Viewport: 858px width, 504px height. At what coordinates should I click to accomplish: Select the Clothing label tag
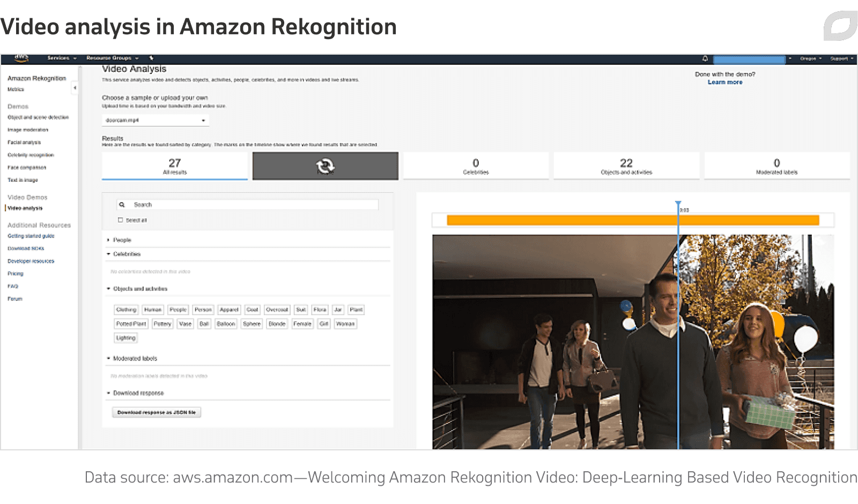(127, 310)
